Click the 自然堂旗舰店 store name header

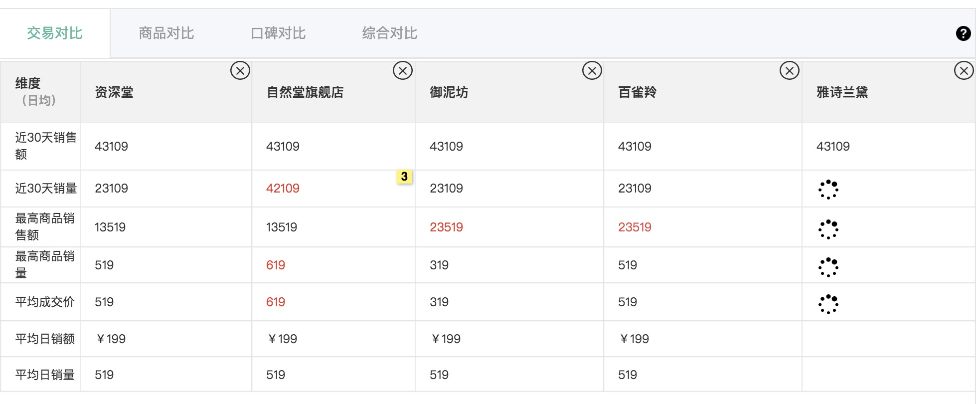(x=305, y=92)
